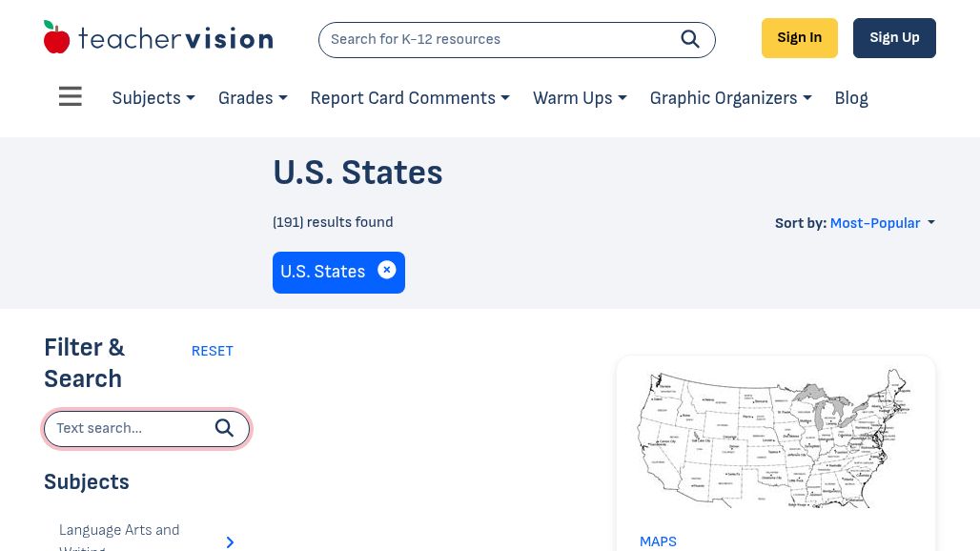Remove the U.S. States filter chip
The height and width of the screenshot is (551, 980).
(386, 271)
